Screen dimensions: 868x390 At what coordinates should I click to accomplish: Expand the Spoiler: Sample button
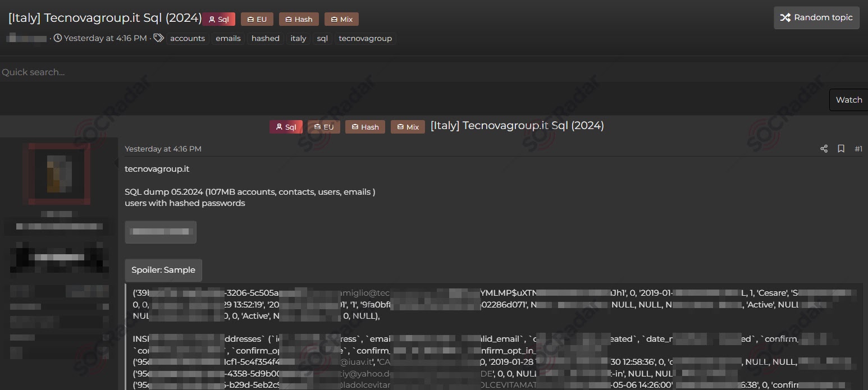163,270
